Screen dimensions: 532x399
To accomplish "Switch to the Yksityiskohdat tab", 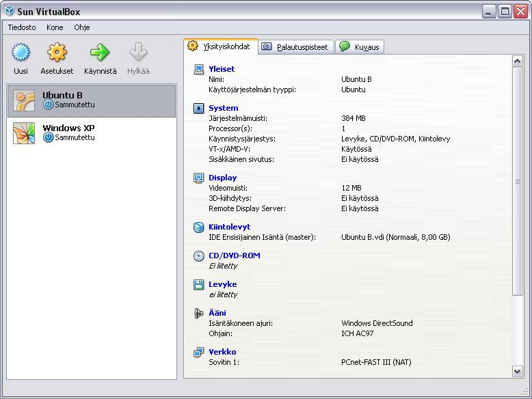I will 221,46.
